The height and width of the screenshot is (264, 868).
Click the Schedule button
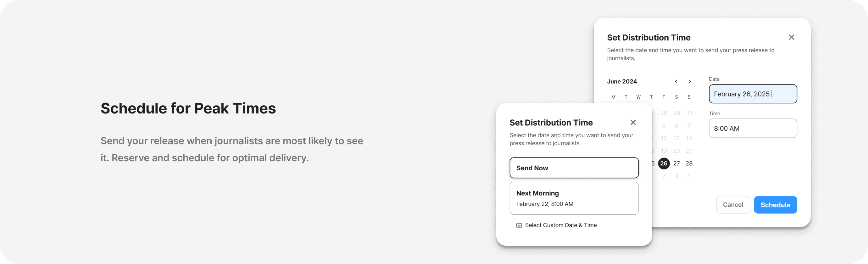coord(775,205)
